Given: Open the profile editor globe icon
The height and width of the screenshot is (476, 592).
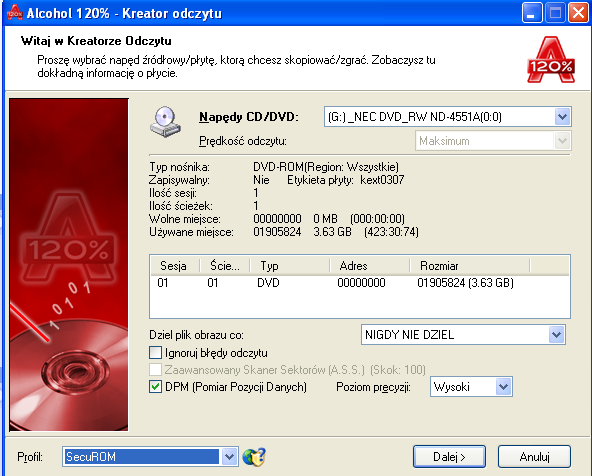Looking at the screenshot, I should pos(254,457).
